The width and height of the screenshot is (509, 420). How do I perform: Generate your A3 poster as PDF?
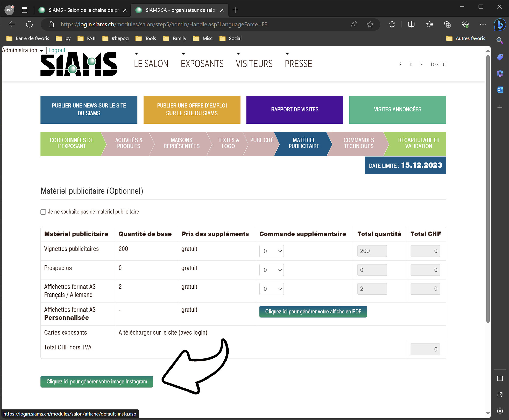coord(313,312)
